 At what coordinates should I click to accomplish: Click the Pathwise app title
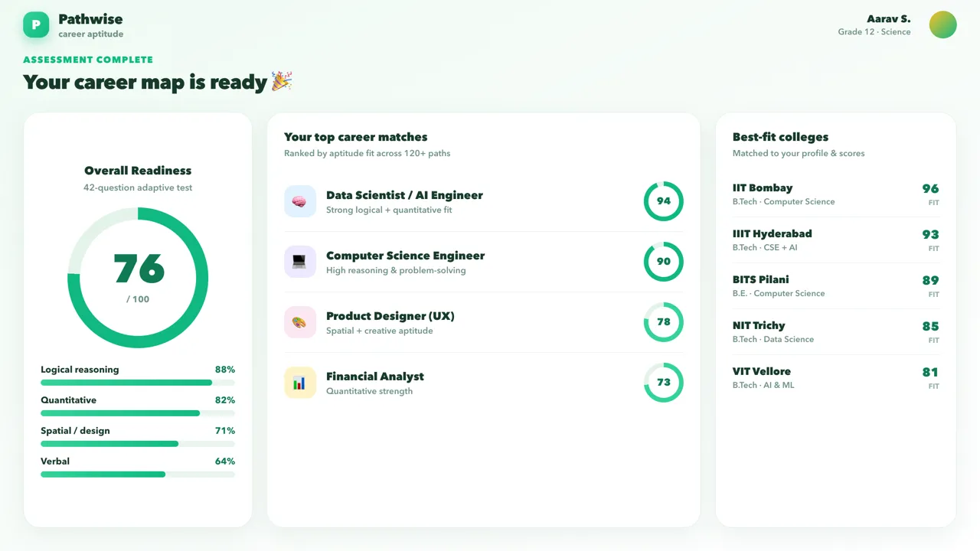click(x=90, y=19)
